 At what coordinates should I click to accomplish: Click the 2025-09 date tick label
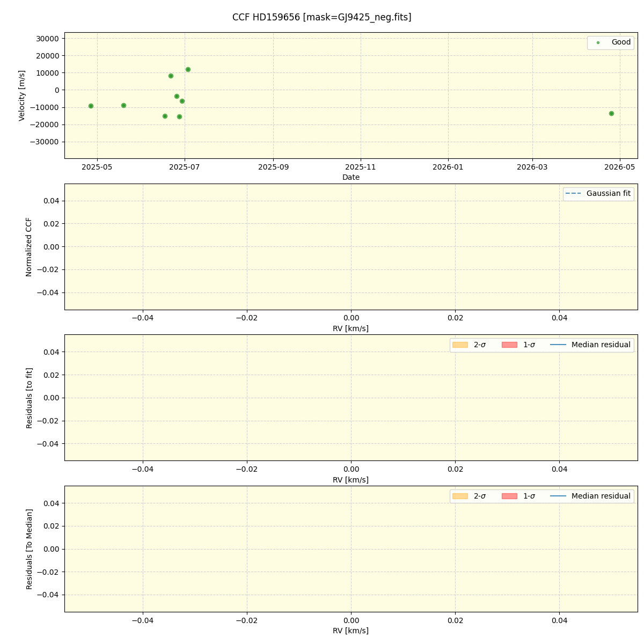[x=273, y=167]
